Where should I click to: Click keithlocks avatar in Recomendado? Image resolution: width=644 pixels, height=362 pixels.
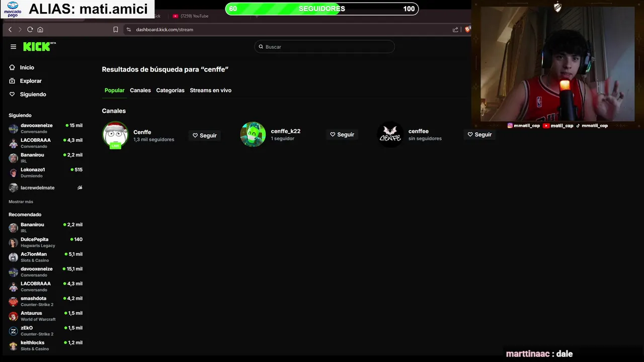[13, 345]
